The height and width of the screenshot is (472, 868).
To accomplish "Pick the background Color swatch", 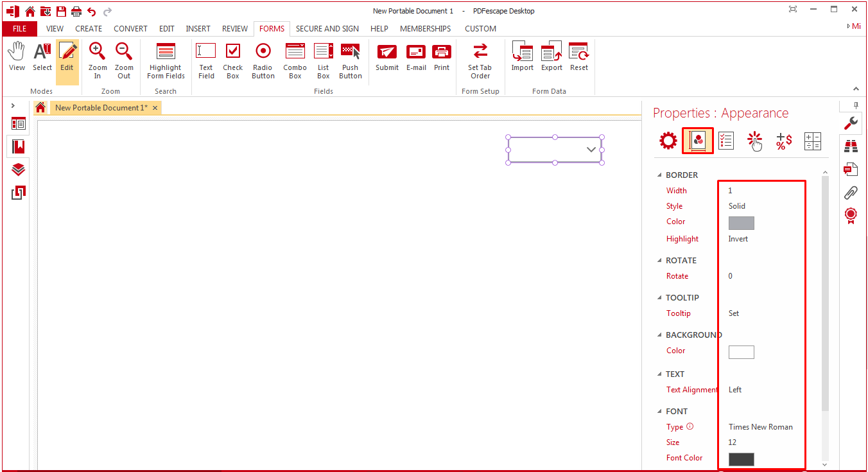I will coord(741,352).
